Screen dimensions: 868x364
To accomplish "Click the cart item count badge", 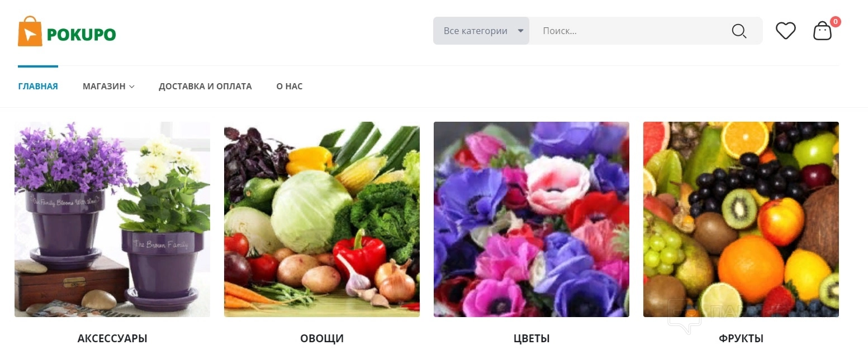I will point(836,22).
